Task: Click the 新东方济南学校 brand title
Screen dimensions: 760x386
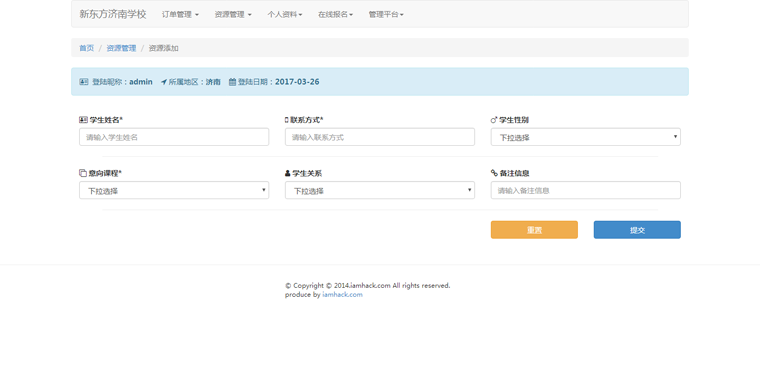Action: click(x=112, y=14)
